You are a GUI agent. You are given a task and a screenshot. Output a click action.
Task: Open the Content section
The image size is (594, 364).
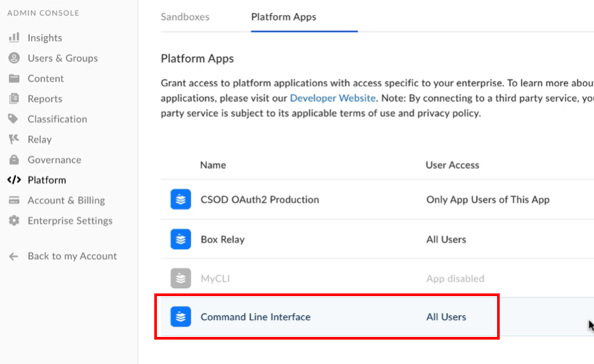point(45,78)
